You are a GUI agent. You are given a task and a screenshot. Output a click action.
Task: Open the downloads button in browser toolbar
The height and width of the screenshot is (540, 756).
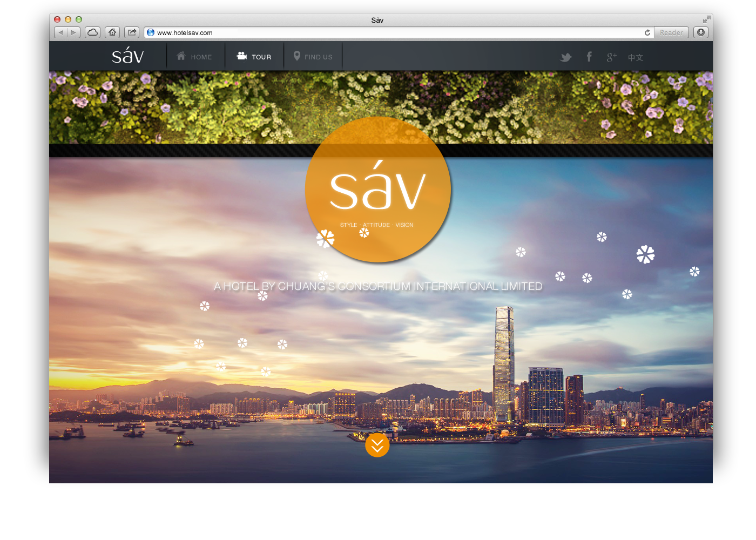(700, 32)
